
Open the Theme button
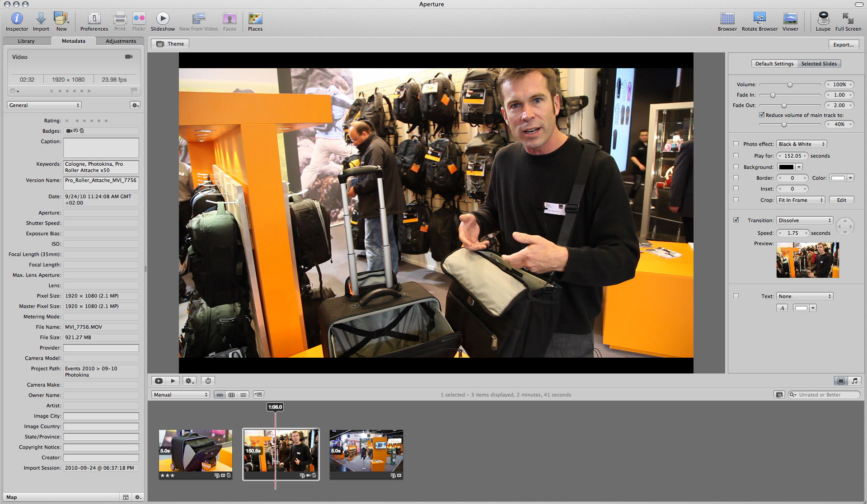pyautogui.click(x=170, y=44)
